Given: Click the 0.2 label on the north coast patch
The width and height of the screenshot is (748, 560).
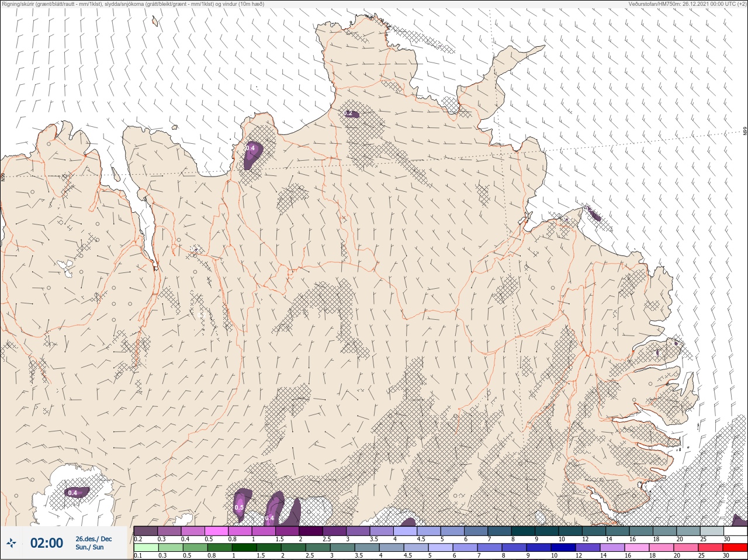Looking at the screenshot, I should point(349,113).
